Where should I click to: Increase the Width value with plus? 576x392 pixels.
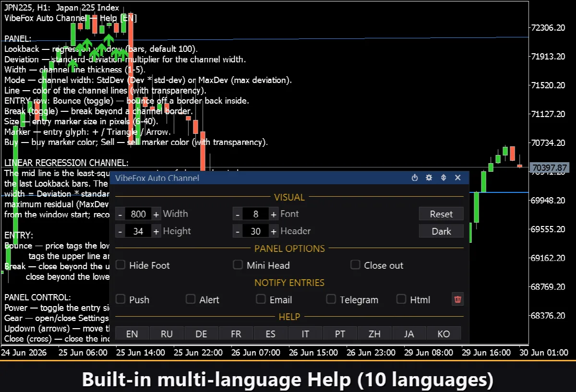156,214
